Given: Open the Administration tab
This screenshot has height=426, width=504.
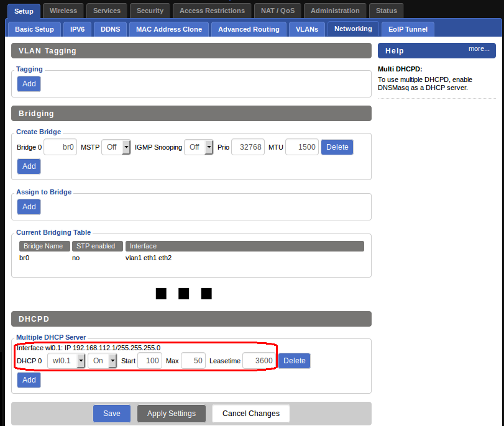Looking at the screenshot, I should 335,11.
